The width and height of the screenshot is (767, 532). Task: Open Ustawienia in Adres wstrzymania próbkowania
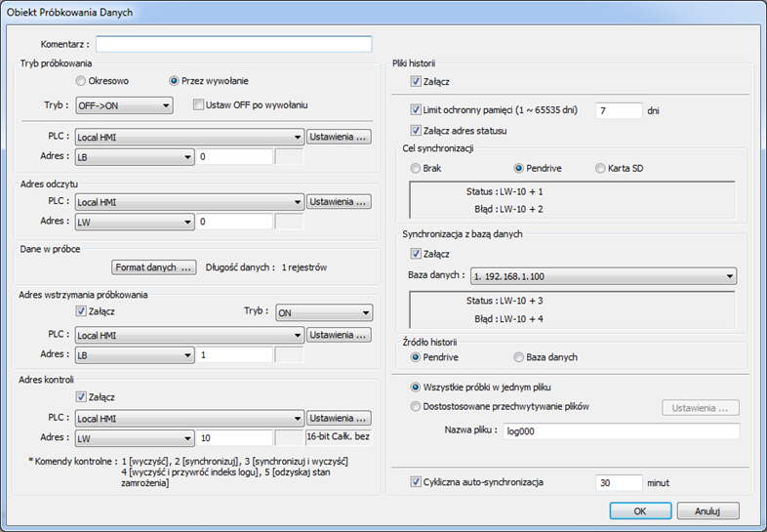339,335
